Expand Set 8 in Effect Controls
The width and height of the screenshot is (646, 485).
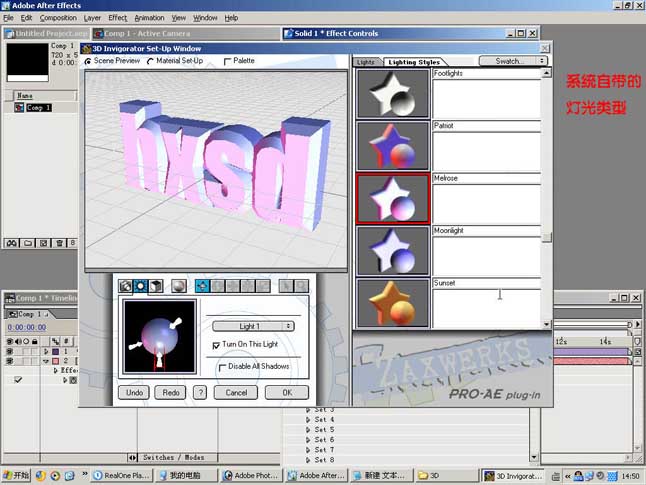pos(308,460)
